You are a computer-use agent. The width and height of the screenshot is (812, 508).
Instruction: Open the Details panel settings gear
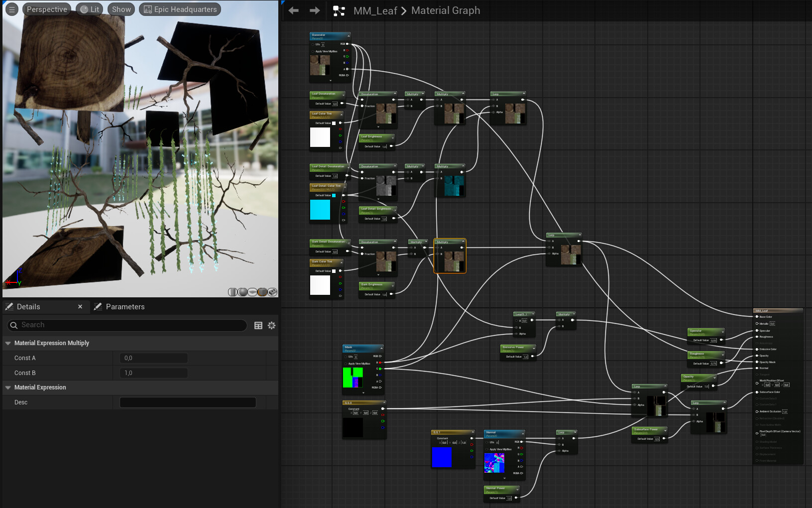[271, 325]
